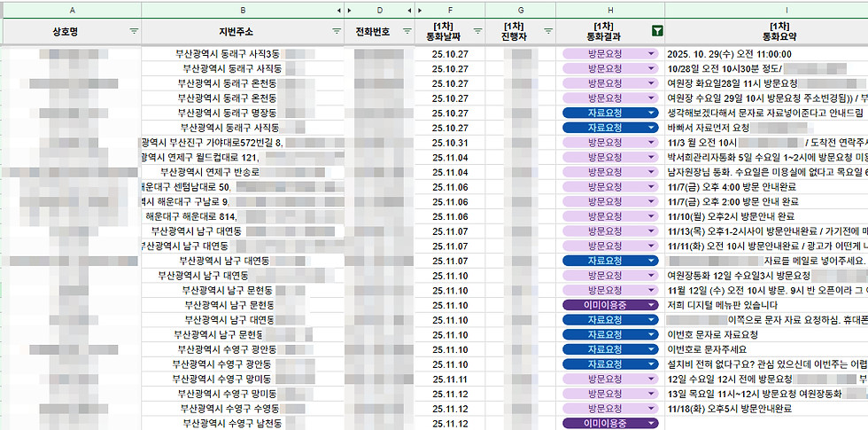Open 자료요청 dropdown for 자료를 메일로 넣어주세요 row

coord(652,261)
